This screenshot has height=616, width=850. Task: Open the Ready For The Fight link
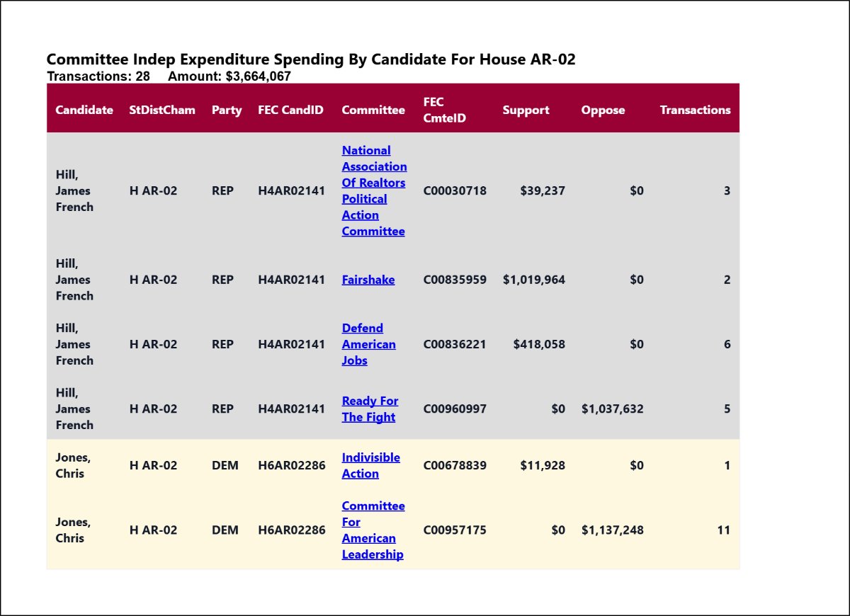370,409
